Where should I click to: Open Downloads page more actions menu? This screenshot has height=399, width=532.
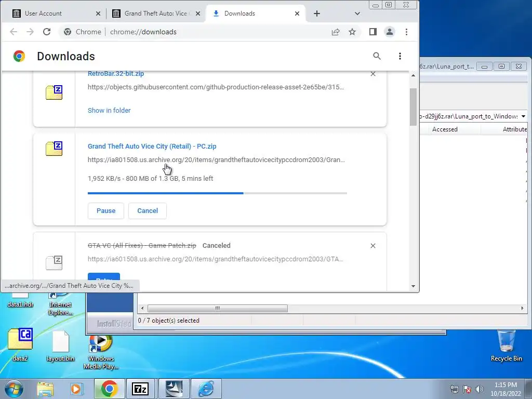coord(400,56)
